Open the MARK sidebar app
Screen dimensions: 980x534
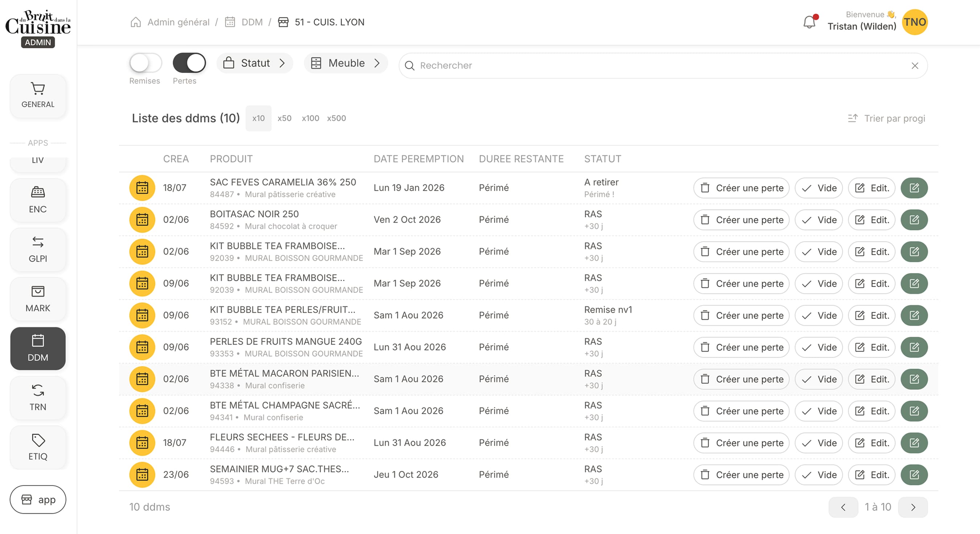tap(38, 299)
